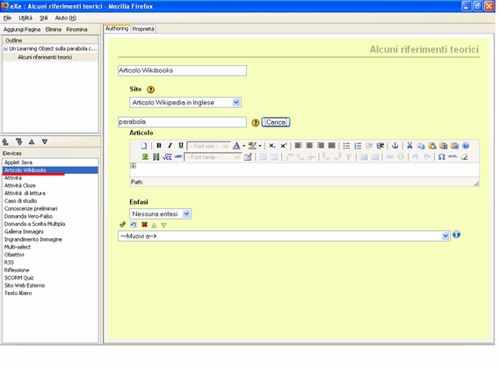The height and width of the screenshot is (370, 500).
Task: Insert link icon next to math button
Action: point(178,157)
